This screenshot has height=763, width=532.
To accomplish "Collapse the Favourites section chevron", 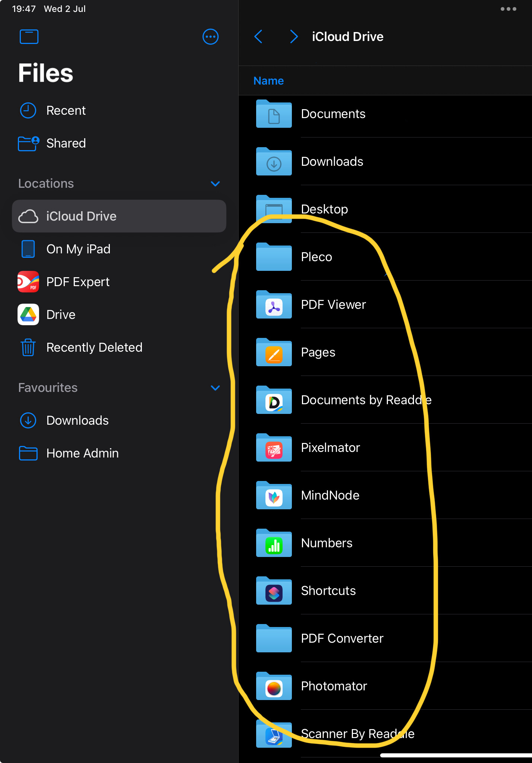I will 215,388.
